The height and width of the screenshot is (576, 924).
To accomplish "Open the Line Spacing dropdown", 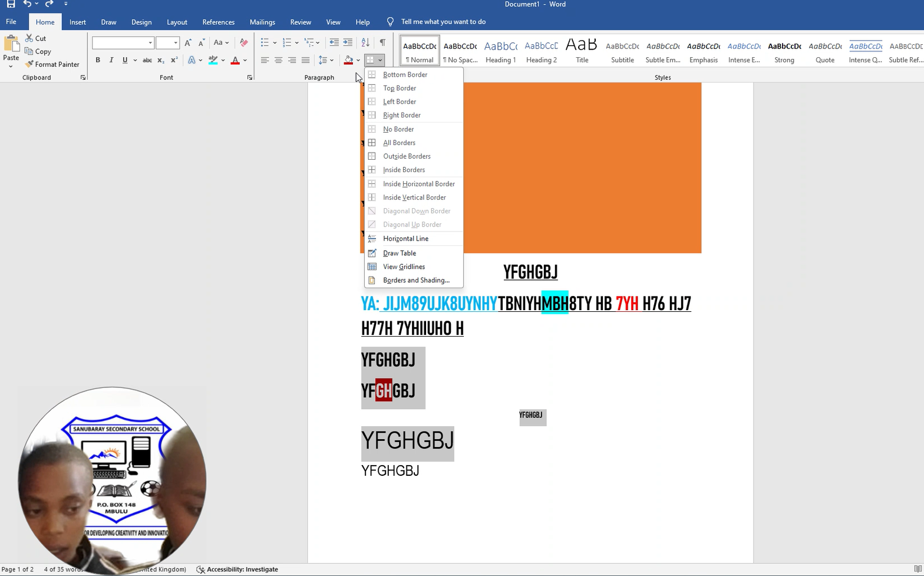I will tap(326, 60).
